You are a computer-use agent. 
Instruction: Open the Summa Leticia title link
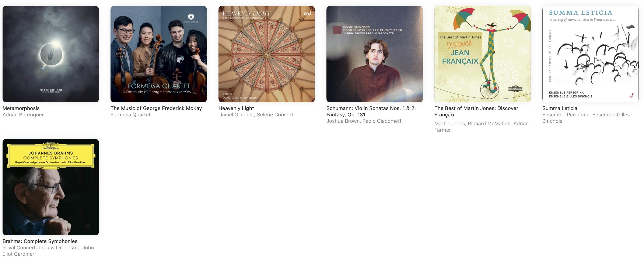coord(560,108)
